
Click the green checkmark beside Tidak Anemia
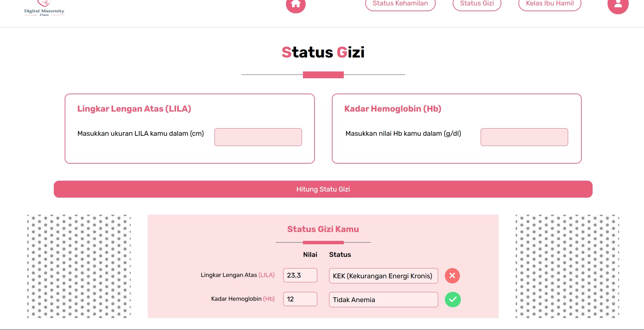(x=453, y=299)
